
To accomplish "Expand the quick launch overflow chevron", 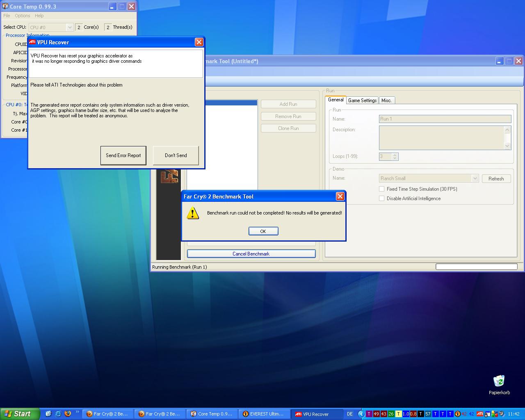I will point(77,412).
